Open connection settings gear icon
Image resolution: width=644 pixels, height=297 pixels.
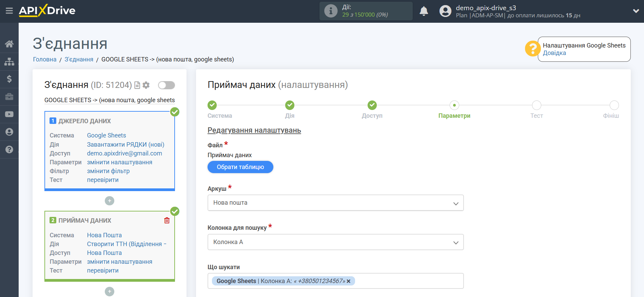[146, 85]
